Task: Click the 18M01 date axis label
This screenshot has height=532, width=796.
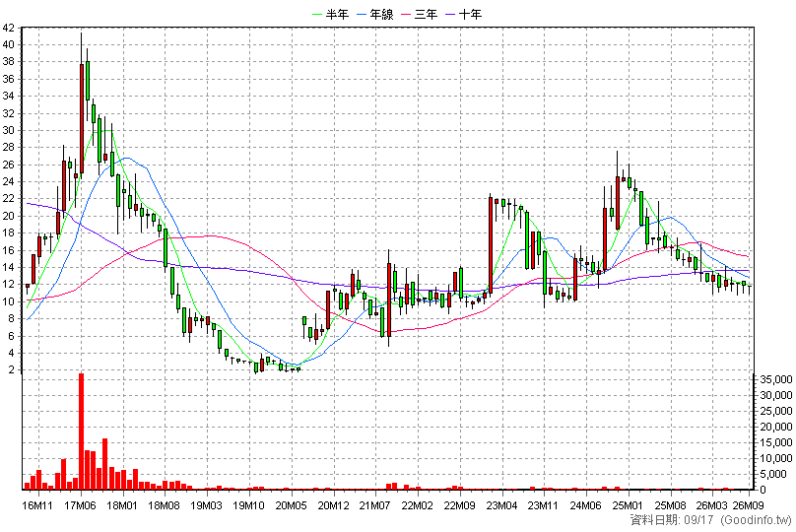Action: tap(122, 505)
